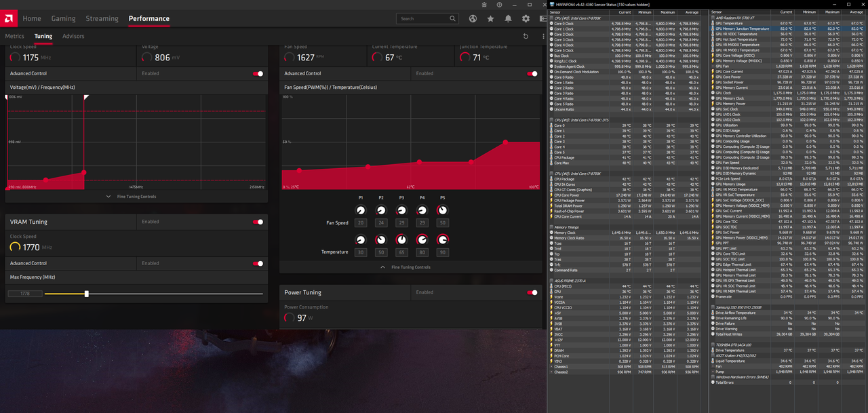This screenshot has height=413, width=868.
Task: Select the Uncore Ratio row
Action: click(624, 109)
